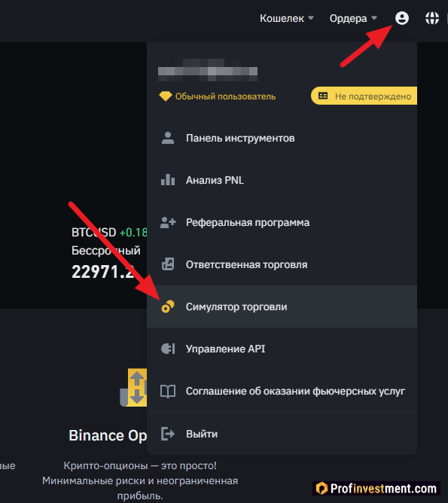Click the yellow coins icon for Симулятор торговли
Screen dimensions: 448x503
pyautogui.click(x=168, y=306)
